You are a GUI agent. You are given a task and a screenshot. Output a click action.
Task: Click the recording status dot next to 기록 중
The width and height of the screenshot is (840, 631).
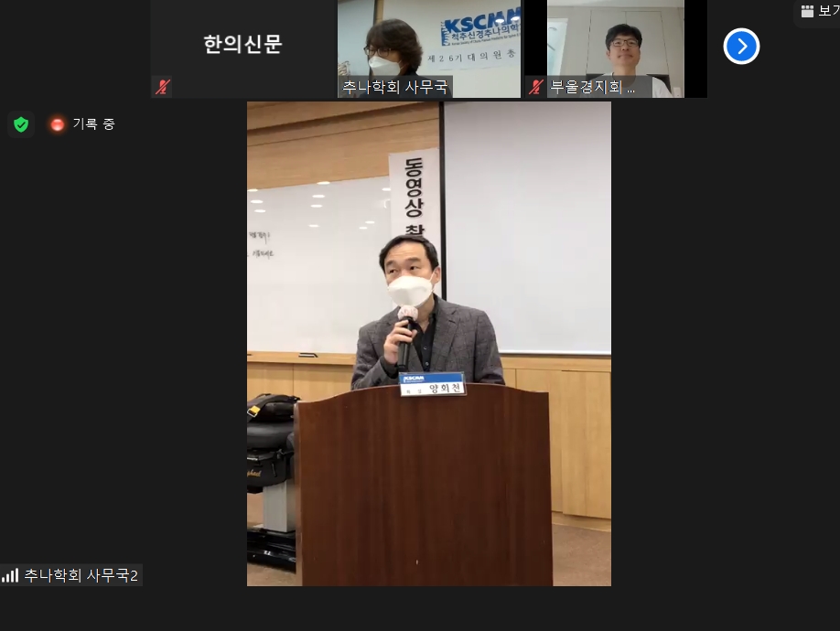pos(58,124)
